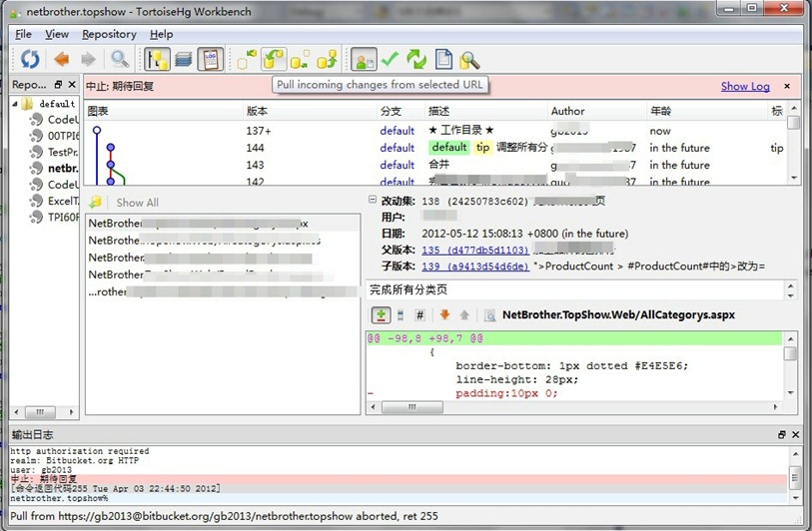Open search in the file diff viewer
812x531 pixels.
489,315
